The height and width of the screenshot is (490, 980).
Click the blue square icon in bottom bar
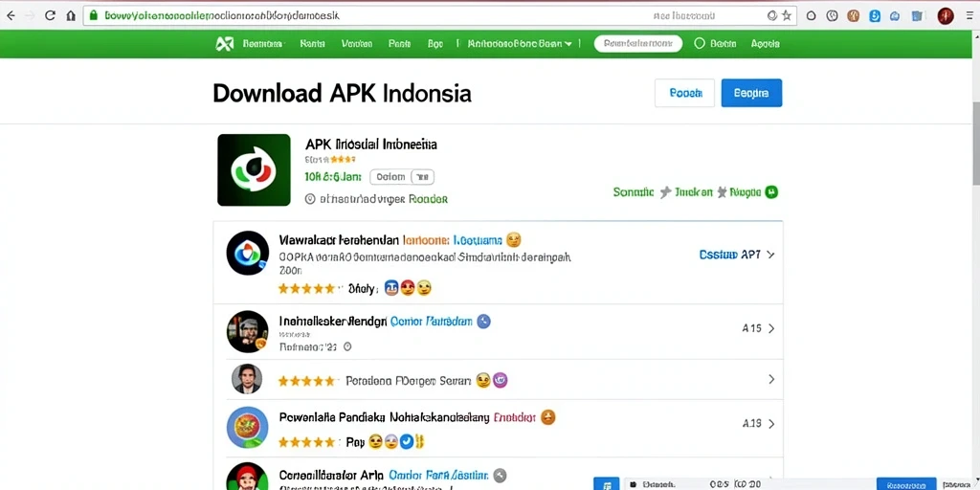(x=606, y=483)
